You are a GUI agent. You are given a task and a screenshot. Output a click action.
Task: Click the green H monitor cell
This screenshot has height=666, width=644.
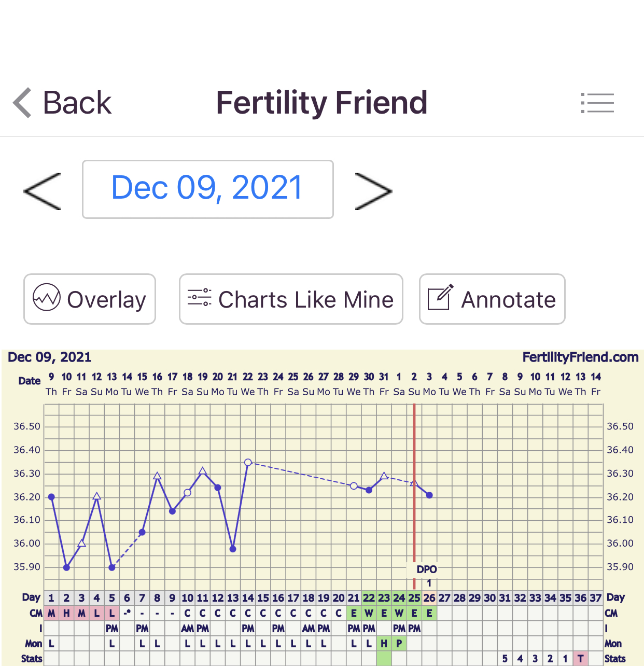384,644
